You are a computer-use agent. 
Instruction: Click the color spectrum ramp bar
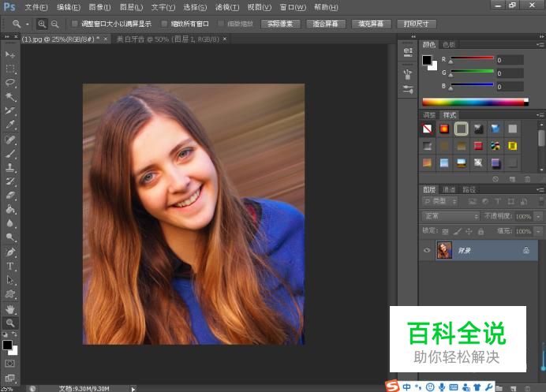(473, 102)
